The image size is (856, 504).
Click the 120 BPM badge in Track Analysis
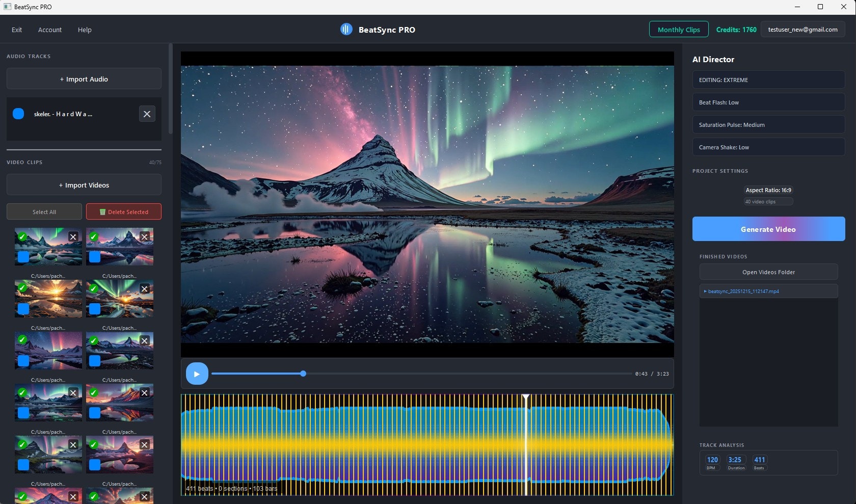click(712, 462)
